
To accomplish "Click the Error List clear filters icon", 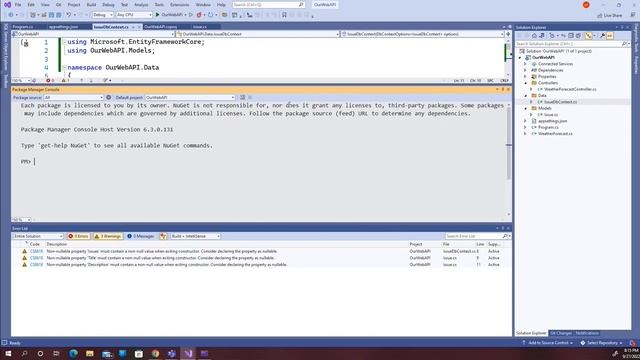I will (163, 236).
